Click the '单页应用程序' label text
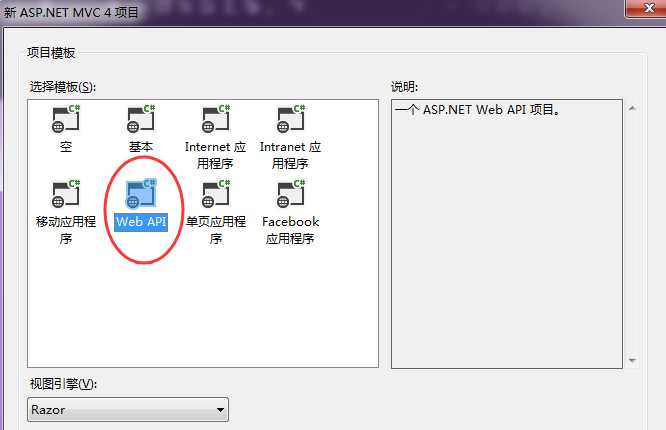The width and height of the screenshot is (666, 430). [x=216, y=230]
